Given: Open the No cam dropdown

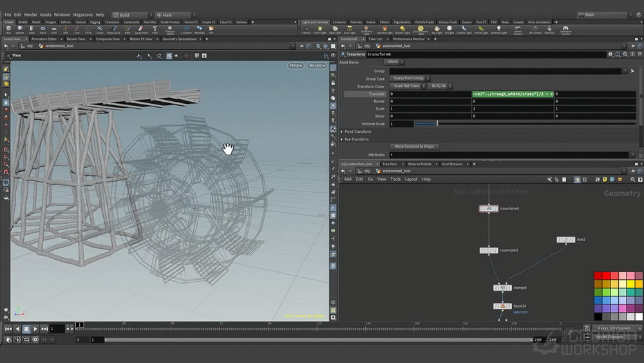Looking at the screenshot, I should click(x=317, y=65).
